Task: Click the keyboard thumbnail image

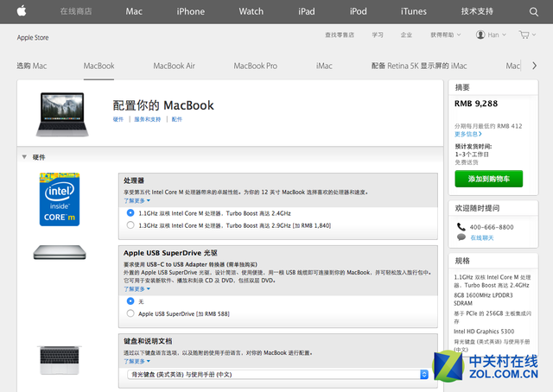Action: click(60, 360)
